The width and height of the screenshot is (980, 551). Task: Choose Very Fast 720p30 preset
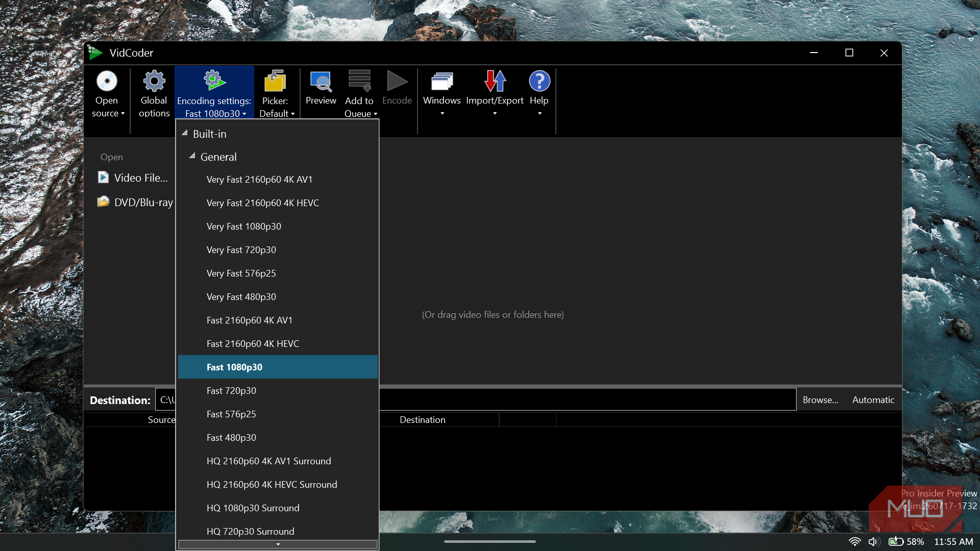point(278,250)
